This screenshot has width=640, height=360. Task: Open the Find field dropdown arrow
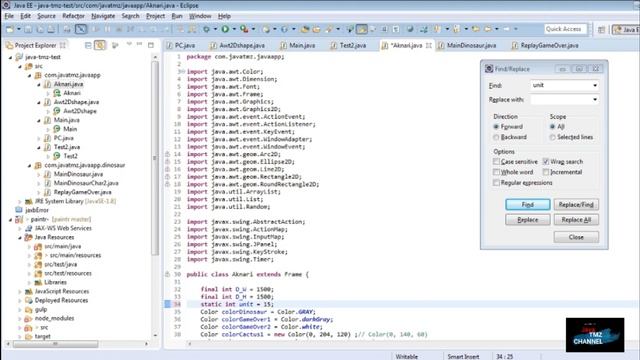pos(595,85)
